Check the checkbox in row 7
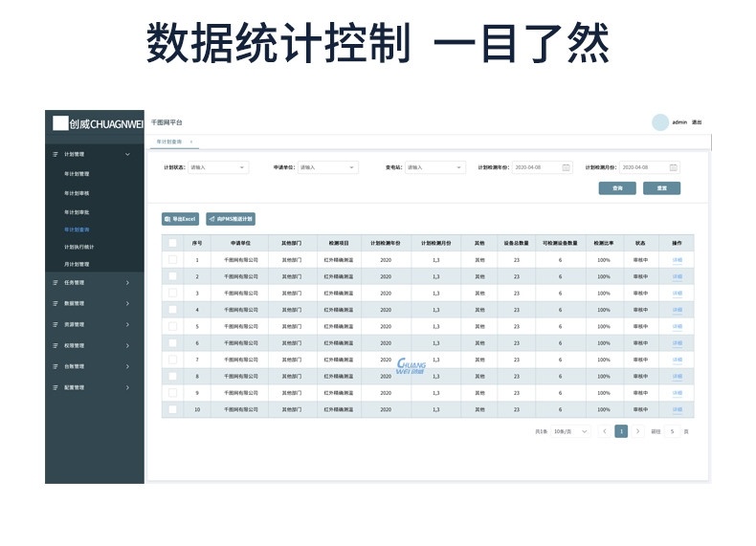 point(172,360)
